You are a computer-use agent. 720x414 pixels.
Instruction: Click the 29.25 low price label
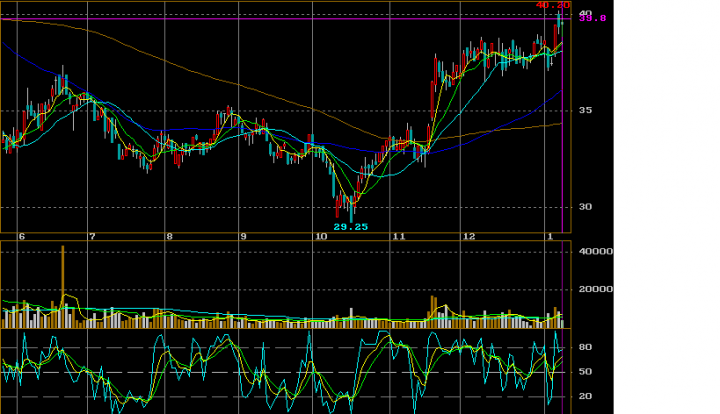pyautogui.click(x=350, y=227)
